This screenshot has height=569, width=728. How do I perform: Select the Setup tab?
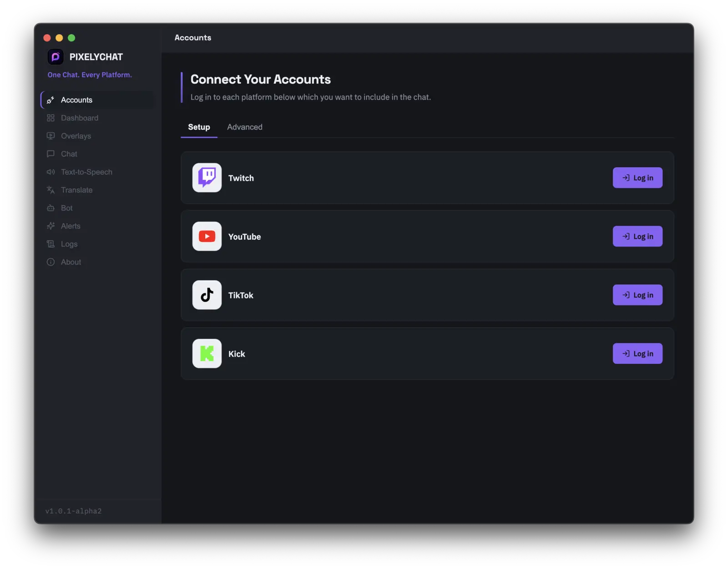pyautogui.click(x=199, y=127)
